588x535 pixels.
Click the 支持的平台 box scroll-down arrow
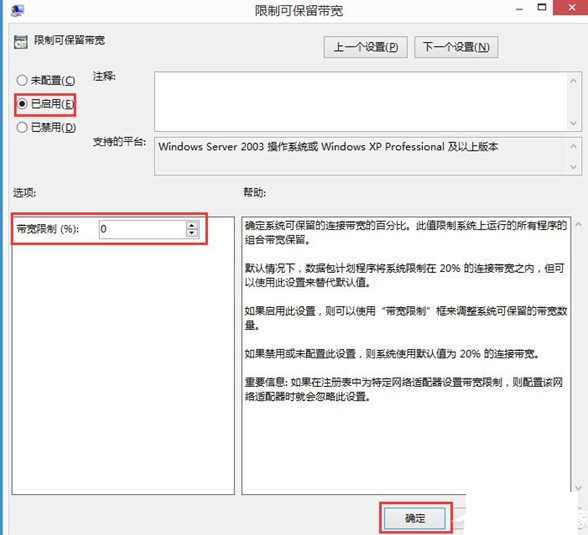[x=573, y=166]
